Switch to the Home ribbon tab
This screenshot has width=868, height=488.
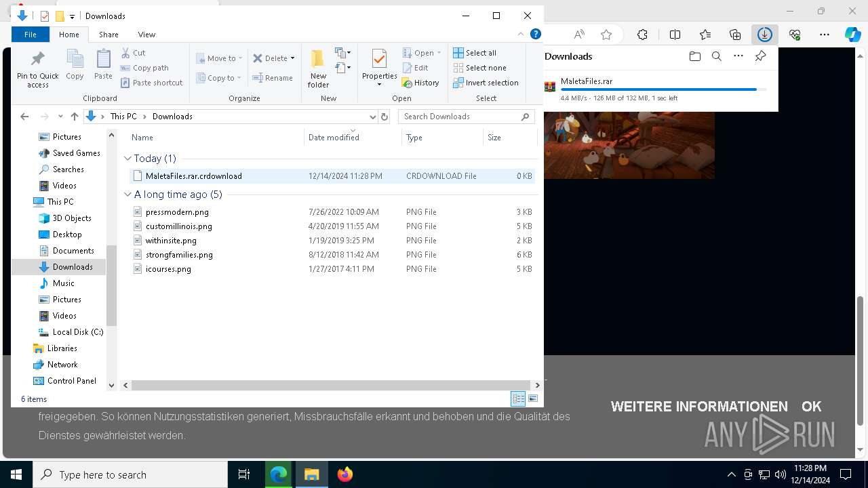68,35
